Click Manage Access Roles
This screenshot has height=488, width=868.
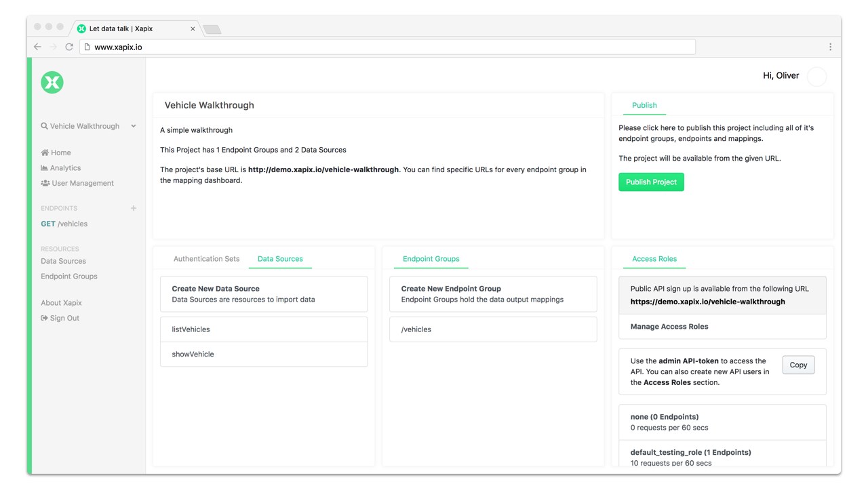[669, 327]
